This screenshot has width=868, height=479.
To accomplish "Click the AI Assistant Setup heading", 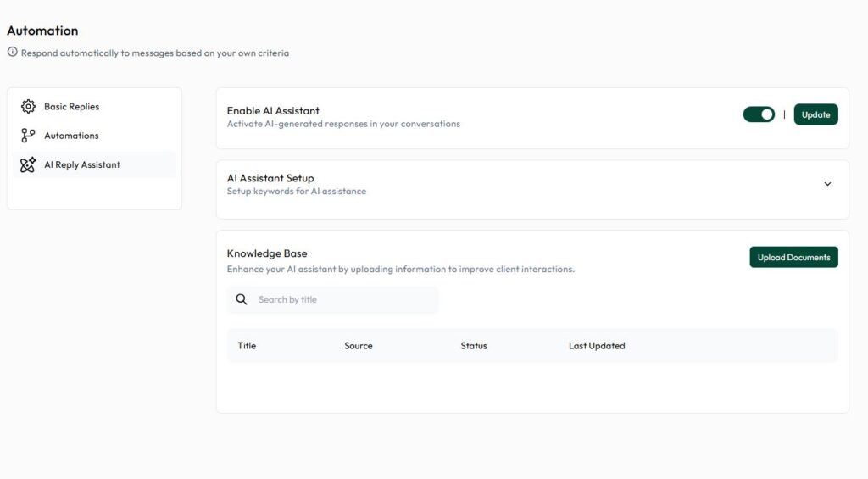I will click(270, 178).
